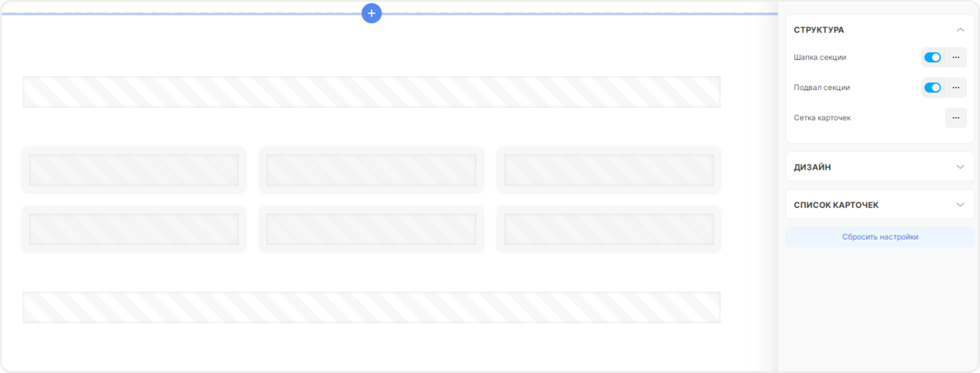Screen dimensions: 980x373
Task: Select the section header placeholder block
Action: (371, 92)
